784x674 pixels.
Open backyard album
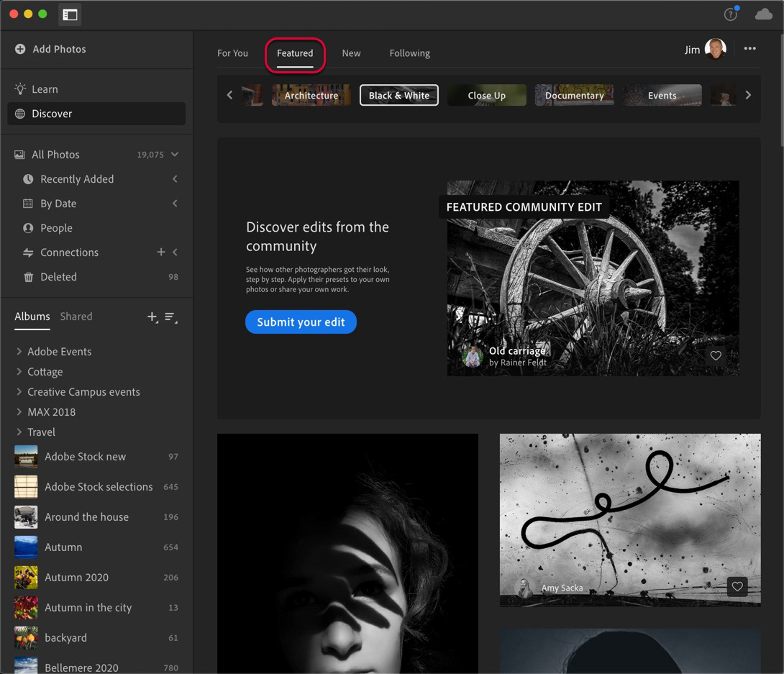[x=96, y=637]
